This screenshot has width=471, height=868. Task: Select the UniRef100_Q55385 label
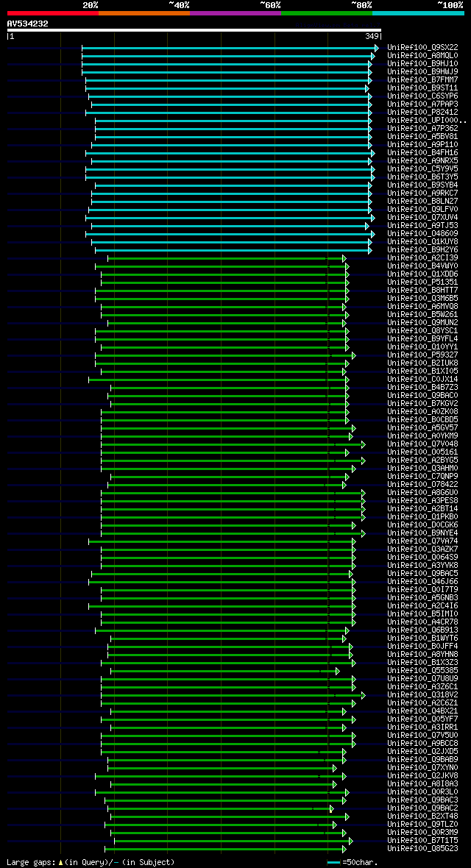[422, 670]
